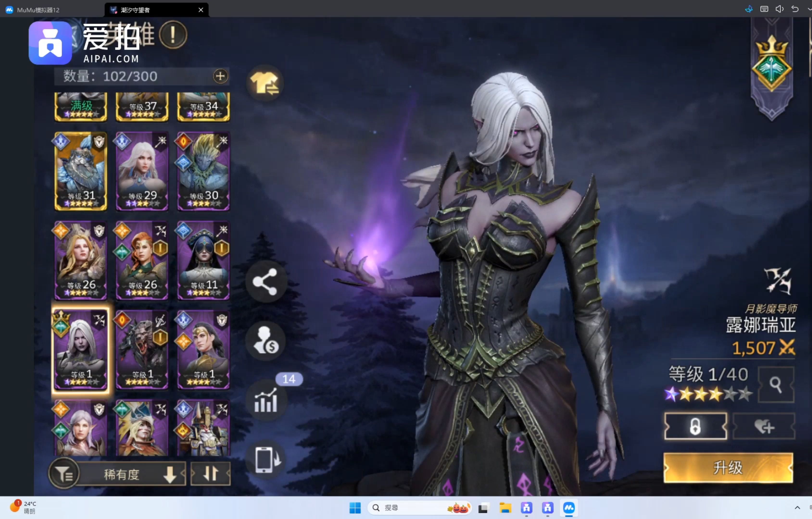Open Task View on the taskbar

click(483, 507)
